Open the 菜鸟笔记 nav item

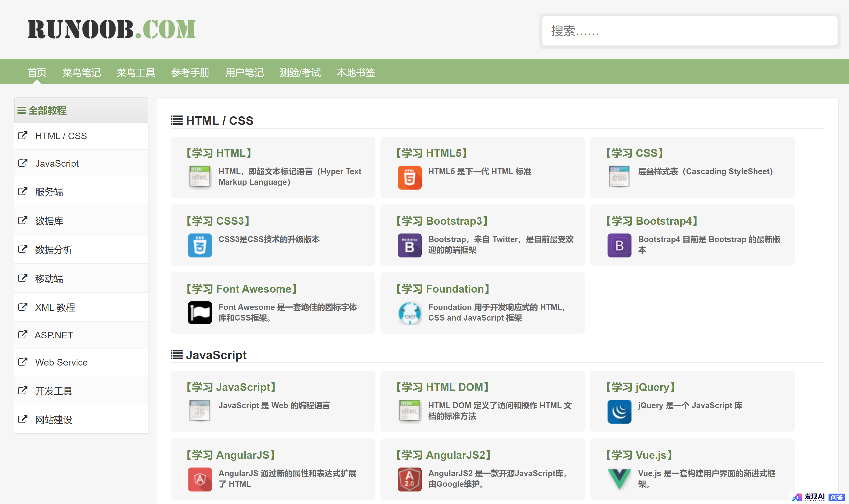81,72
